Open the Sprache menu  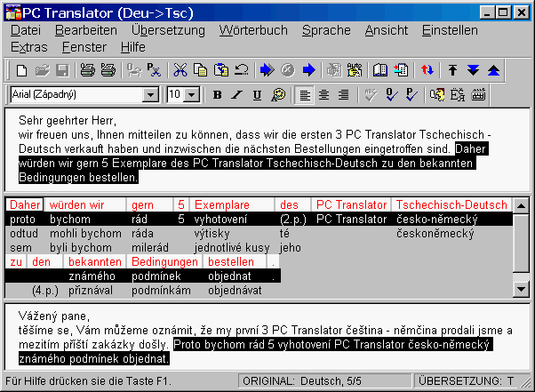pyautogui.click(x=326, y=30)
